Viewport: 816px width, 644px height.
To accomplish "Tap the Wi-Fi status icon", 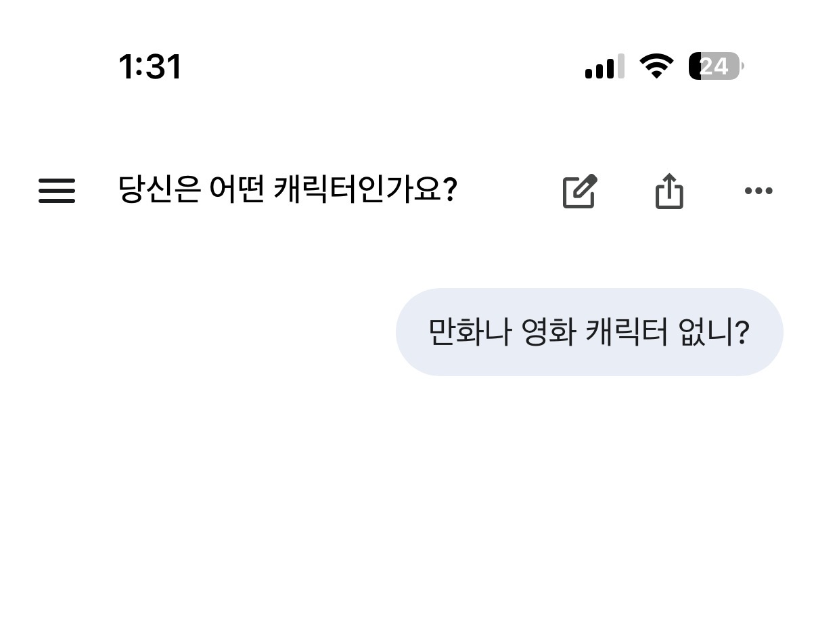I will pos(656,66).
